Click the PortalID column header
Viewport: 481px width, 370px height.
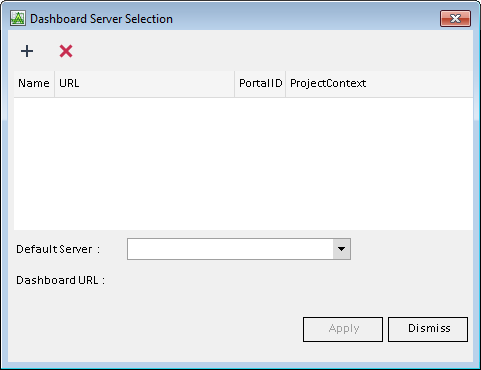(260, 83)
